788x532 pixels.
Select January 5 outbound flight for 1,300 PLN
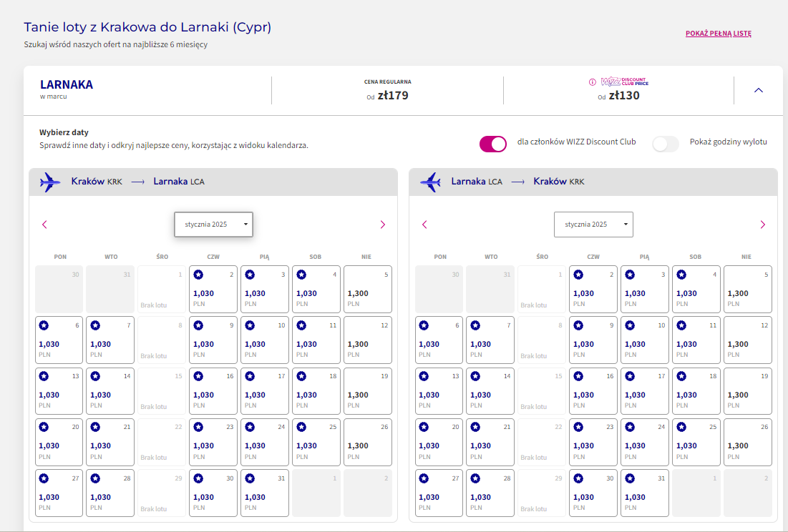pos(368,289)
